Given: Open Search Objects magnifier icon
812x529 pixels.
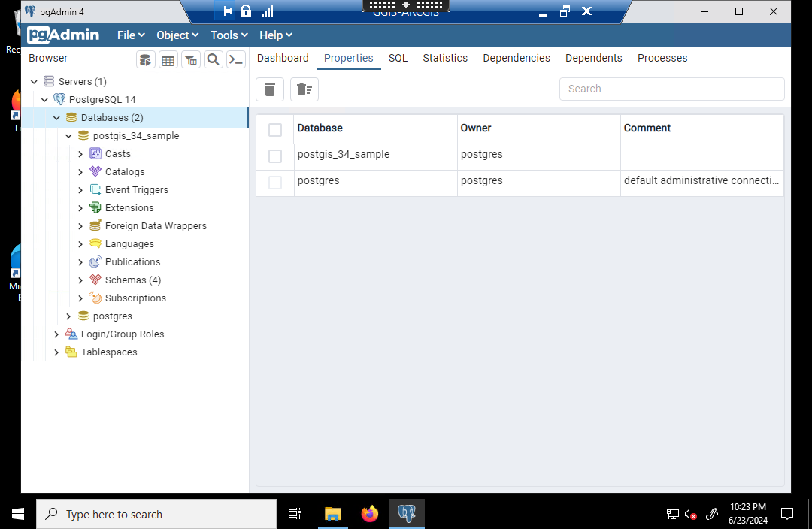Looking at the screenshot, I should [214, 60].
